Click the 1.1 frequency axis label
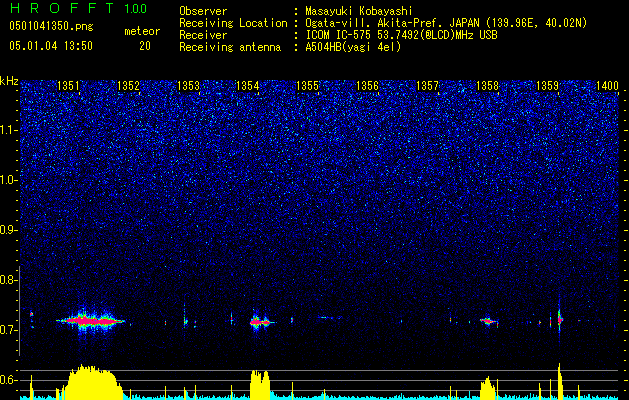Image resolution: width=629 pixels, height=400 pixels. [9, 130]
